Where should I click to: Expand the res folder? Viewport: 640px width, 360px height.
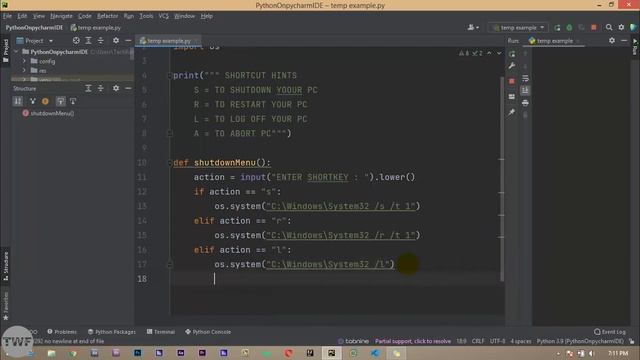[24, 71]
